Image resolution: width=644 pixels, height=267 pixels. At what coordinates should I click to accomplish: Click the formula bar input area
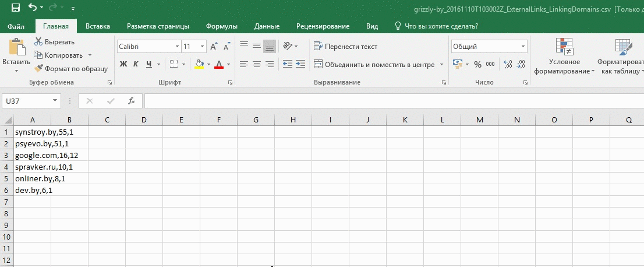click(x=394, y=101)
